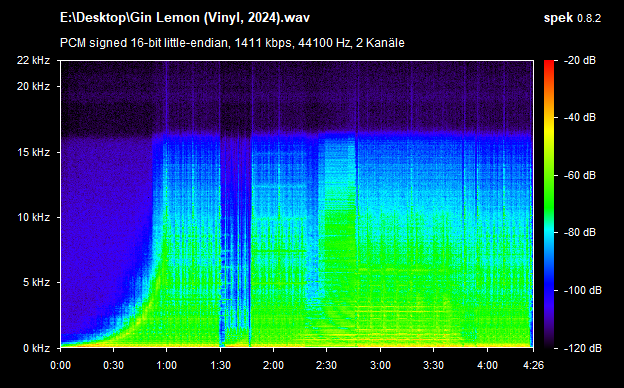Click the '10 kHz' frequency axis label

click(33, 217)
